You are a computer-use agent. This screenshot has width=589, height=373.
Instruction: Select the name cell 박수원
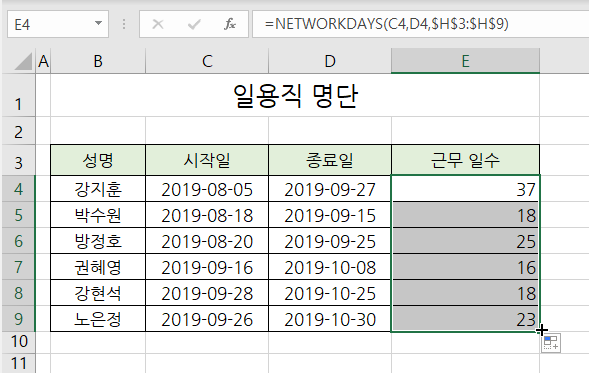tap(98, 214)
